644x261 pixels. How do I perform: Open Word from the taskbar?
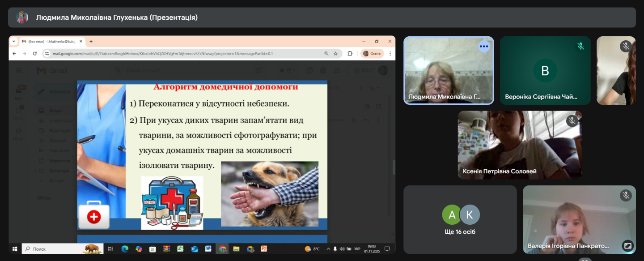pos(208,249)
